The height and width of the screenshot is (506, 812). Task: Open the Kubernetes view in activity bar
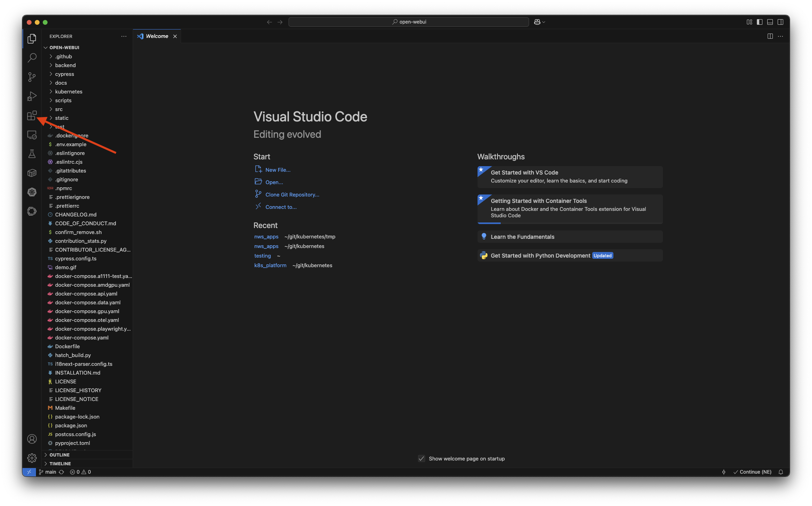[32, 192]
